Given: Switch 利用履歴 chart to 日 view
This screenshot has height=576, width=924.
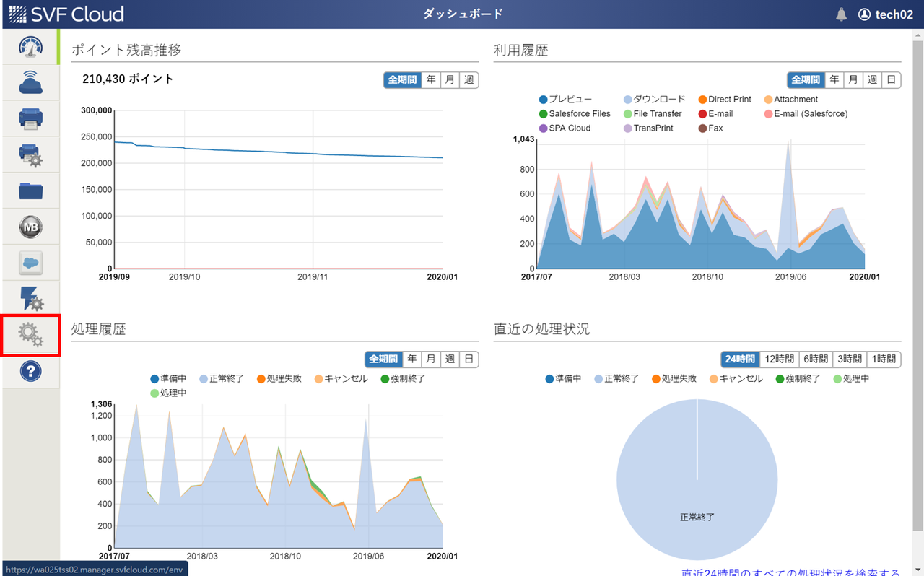Looking at the screenshot, I should (x=890, y=80).
